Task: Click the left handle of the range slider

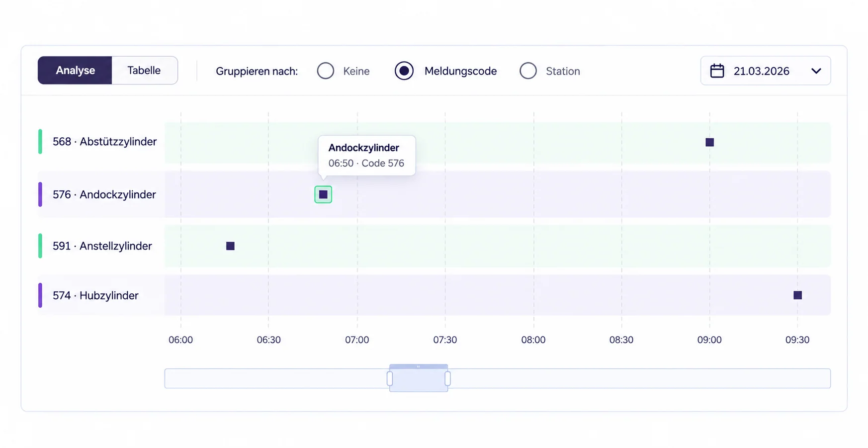Action: coord(390,379)
